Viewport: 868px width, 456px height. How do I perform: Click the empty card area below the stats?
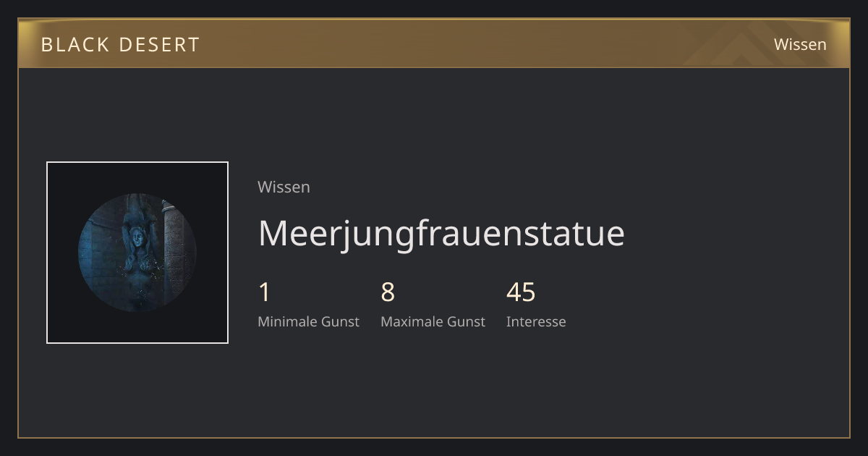click(x=434, y=384)
